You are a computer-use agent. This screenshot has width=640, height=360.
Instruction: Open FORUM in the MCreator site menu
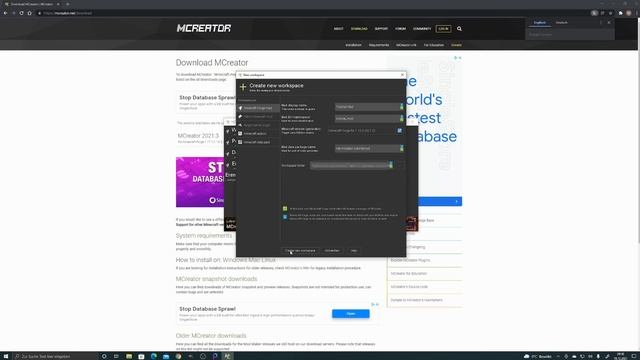[400, 29]
